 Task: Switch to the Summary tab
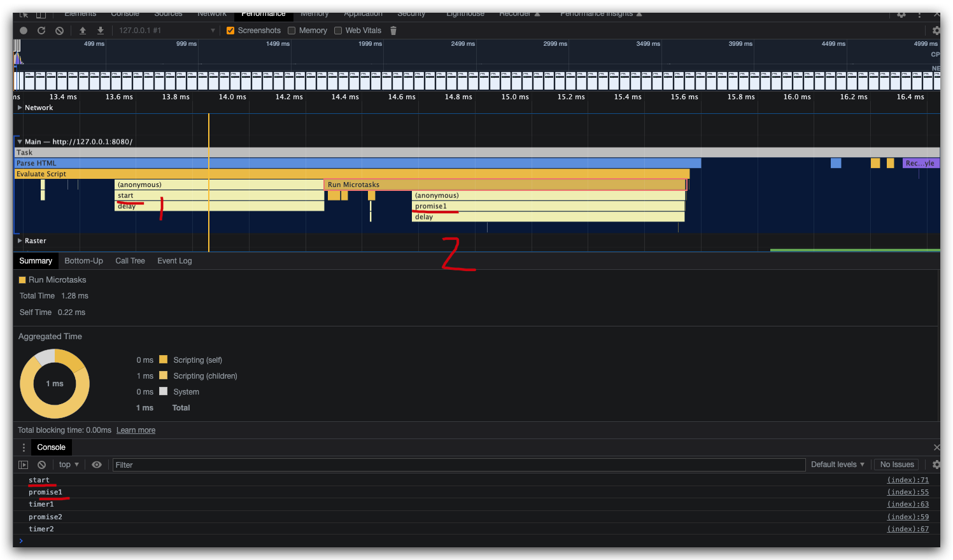point(36,261)
